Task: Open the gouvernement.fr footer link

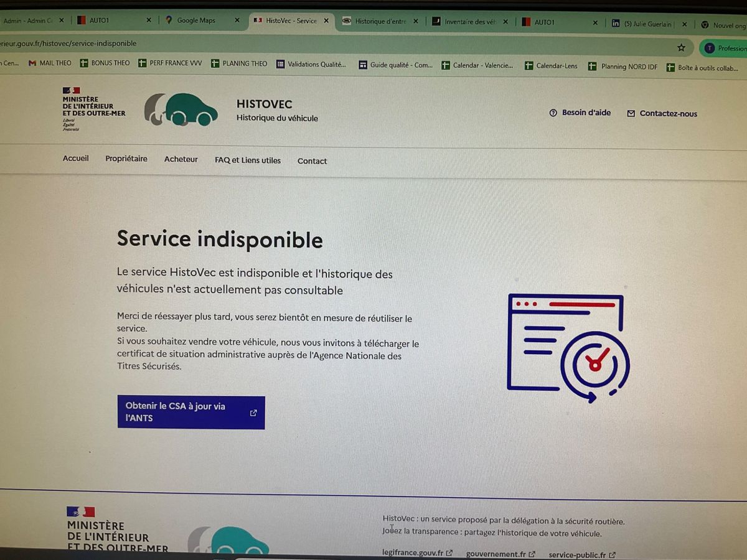Action: pos(500,554)
